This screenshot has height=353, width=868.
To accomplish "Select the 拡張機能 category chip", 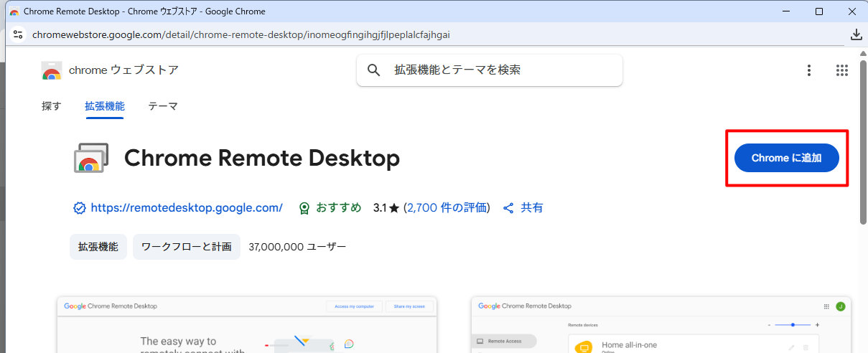I will pyautogui.click(x=98, y=247).
